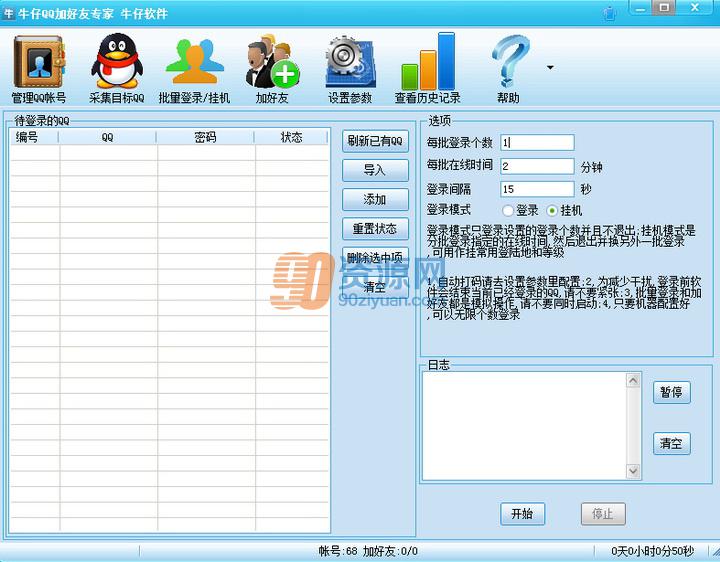Click the shirt skin icon in title bar

(x=609, y=13)
